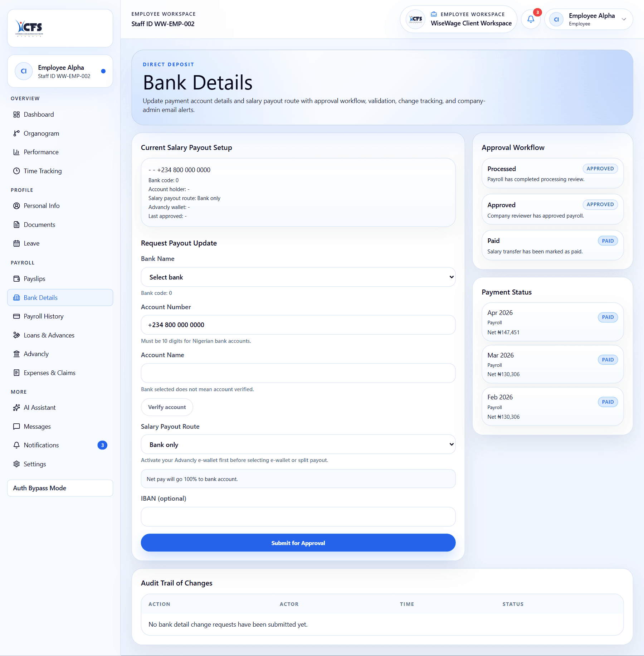Go to the Leave page link

click(60, 243)
